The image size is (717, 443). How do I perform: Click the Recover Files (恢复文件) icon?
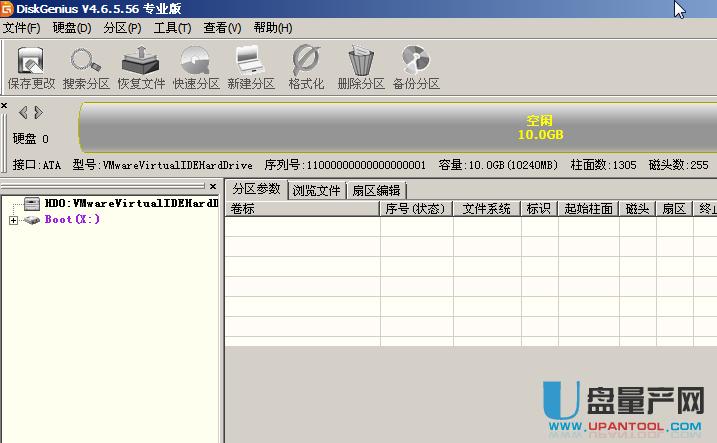click(141, 67)
